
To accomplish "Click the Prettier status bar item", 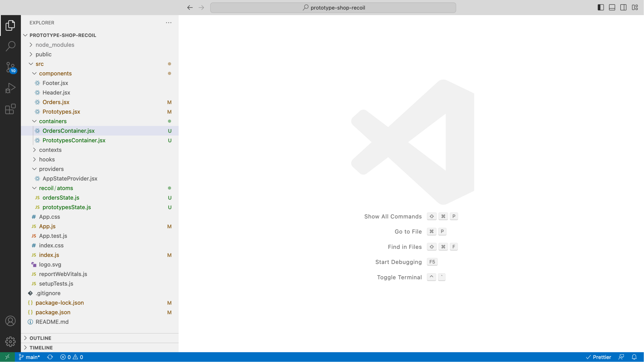I will click(x=598, y=357).
